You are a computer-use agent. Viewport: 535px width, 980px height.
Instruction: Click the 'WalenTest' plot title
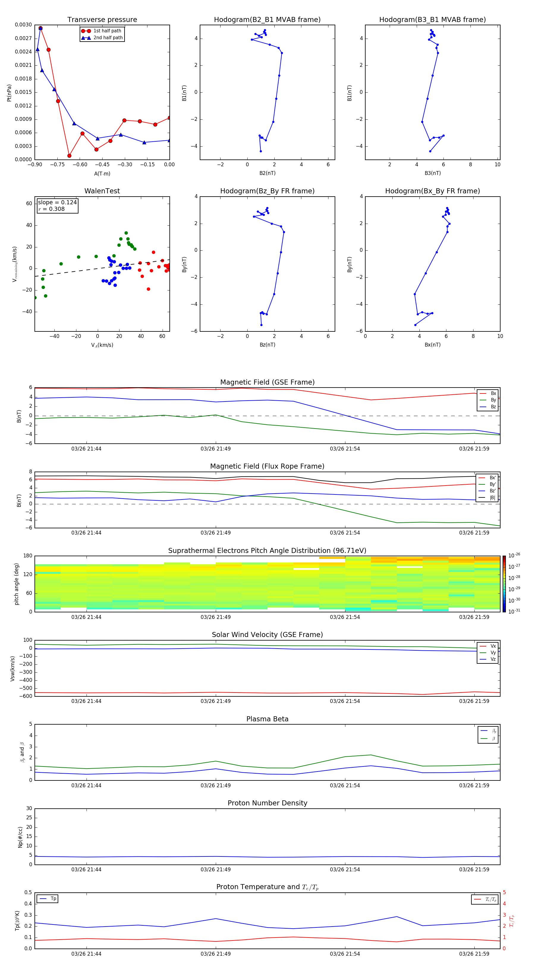[x=102, y=191]
